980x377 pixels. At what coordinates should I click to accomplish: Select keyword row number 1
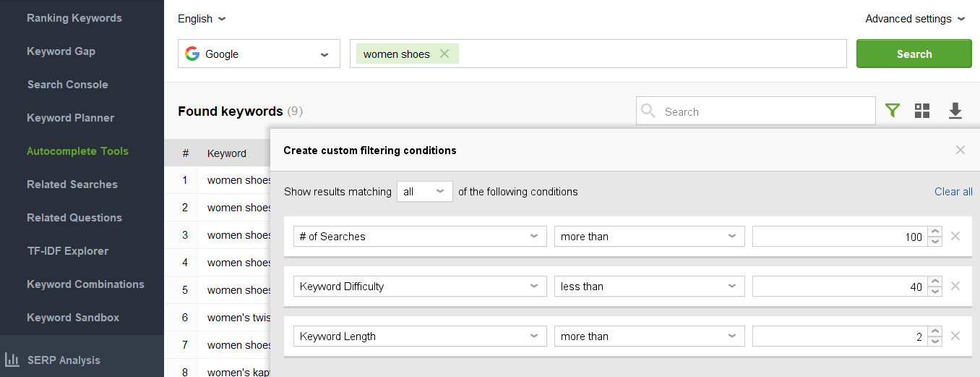tap(217, 180)
